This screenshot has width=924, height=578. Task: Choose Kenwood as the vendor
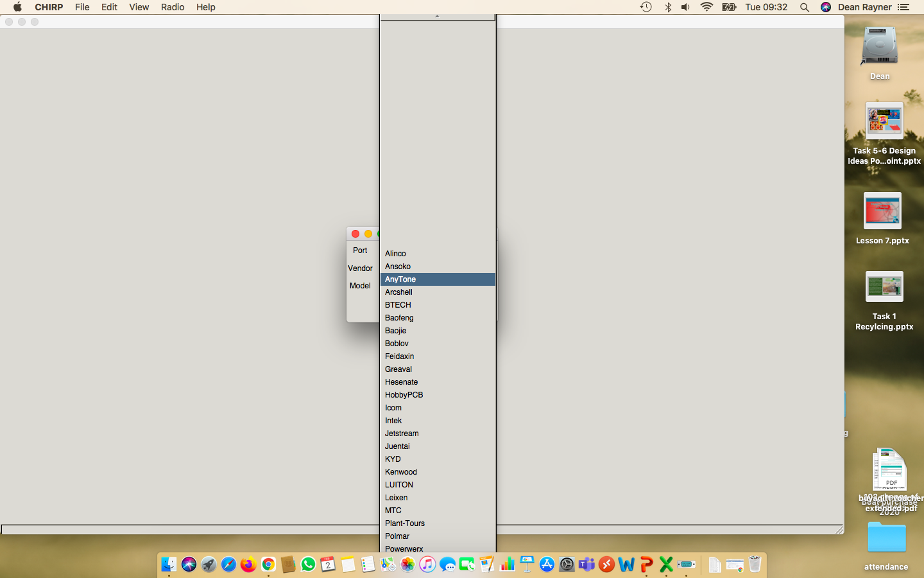pos(438,472)
